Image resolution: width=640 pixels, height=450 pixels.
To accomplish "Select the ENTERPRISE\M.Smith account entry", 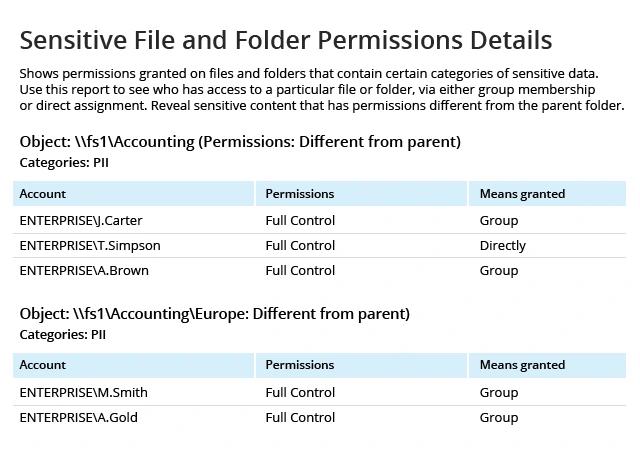I will 83,392.
